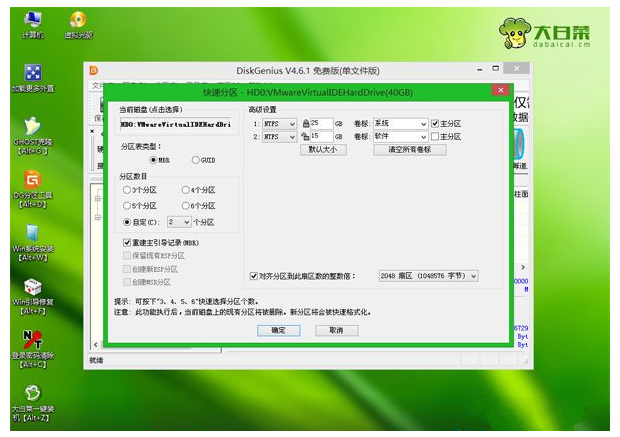Open custom partition count dropdown
This screenshot has height=437, width=620.
click(x=179, y=222)
